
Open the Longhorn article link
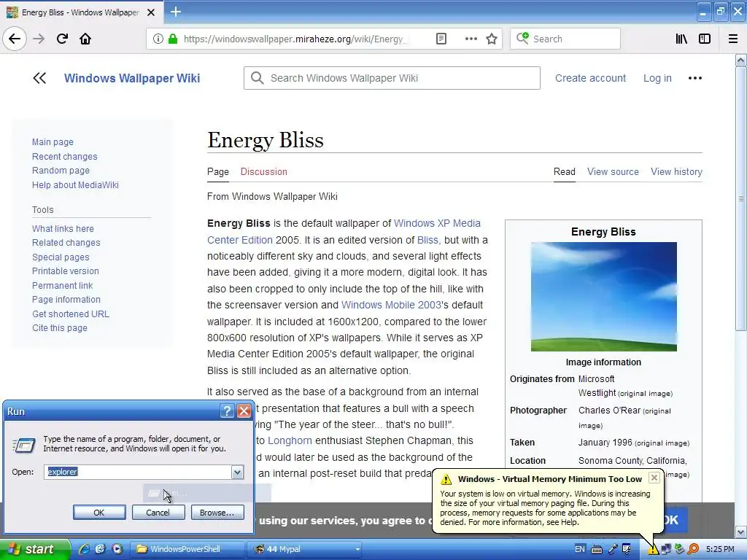290,440
